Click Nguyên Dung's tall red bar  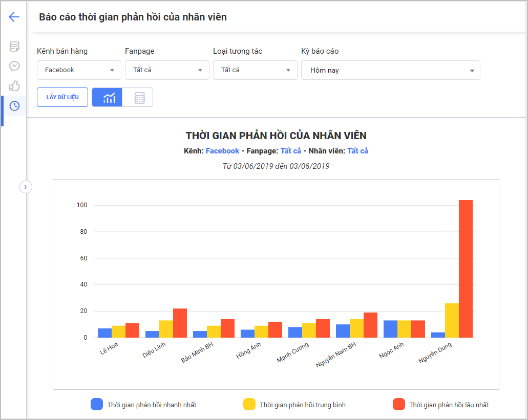point(466,269)
